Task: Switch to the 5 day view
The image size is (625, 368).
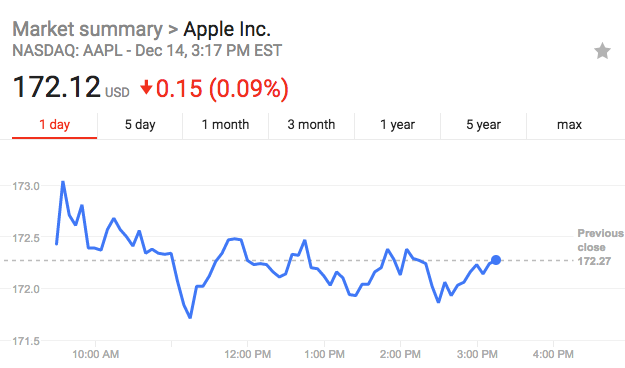Action: [140, 125]
